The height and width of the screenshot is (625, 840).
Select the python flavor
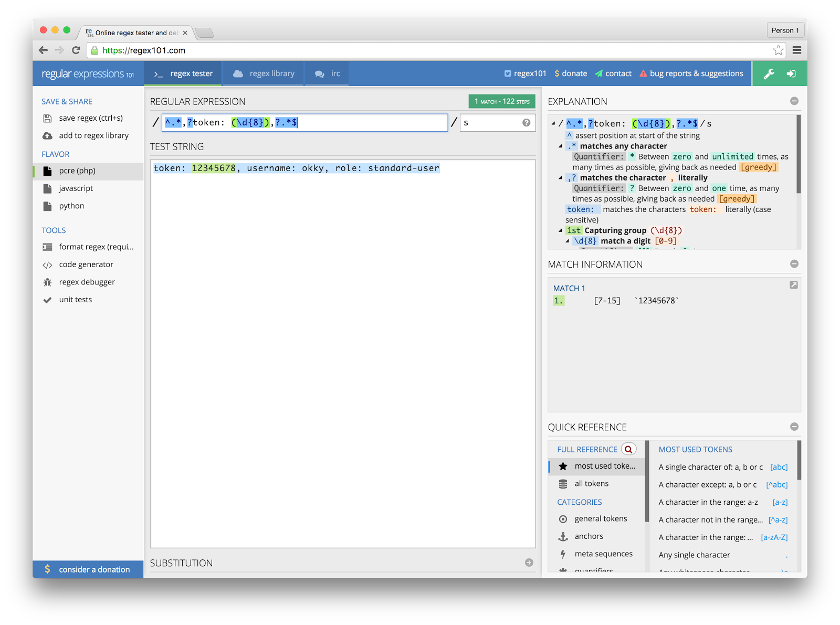point(88,206)
